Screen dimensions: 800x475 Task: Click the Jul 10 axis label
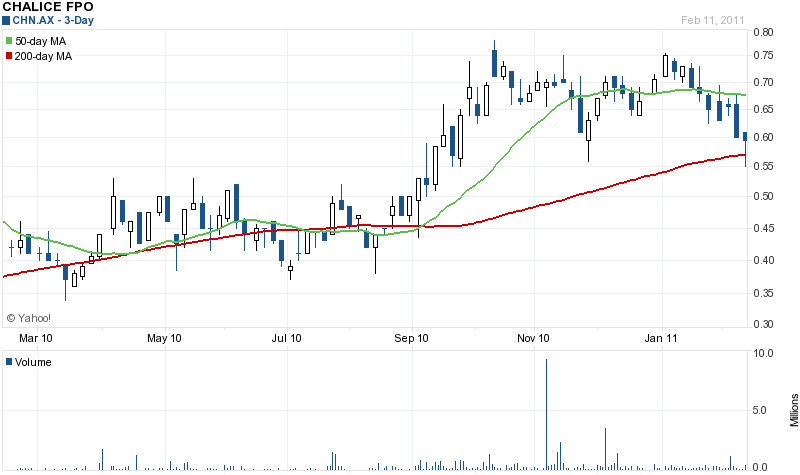point(286,338)
